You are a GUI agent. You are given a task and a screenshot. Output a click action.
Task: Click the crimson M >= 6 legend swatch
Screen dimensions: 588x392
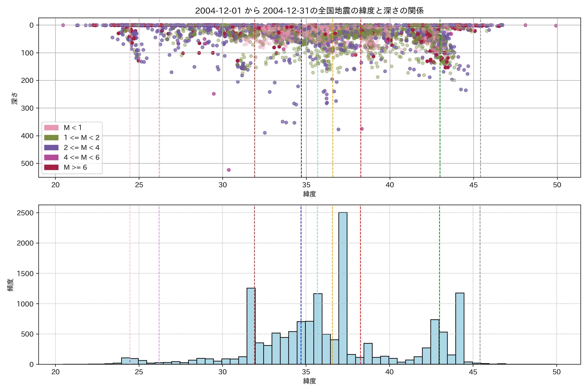click(51, 168)
